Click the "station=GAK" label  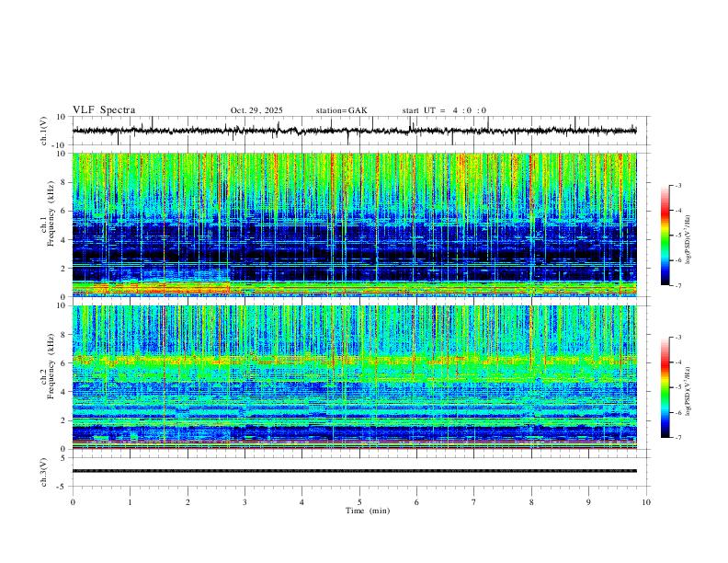[341, 110]
